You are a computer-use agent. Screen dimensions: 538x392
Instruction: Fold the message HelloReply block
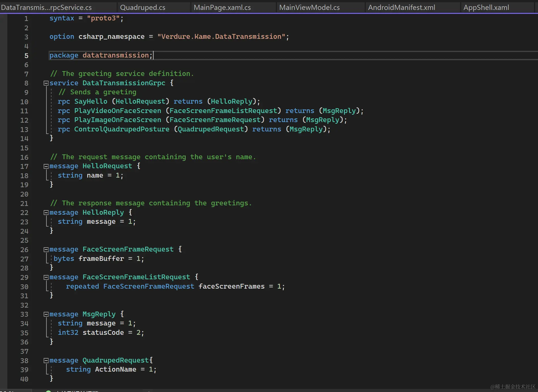(46, 213)
